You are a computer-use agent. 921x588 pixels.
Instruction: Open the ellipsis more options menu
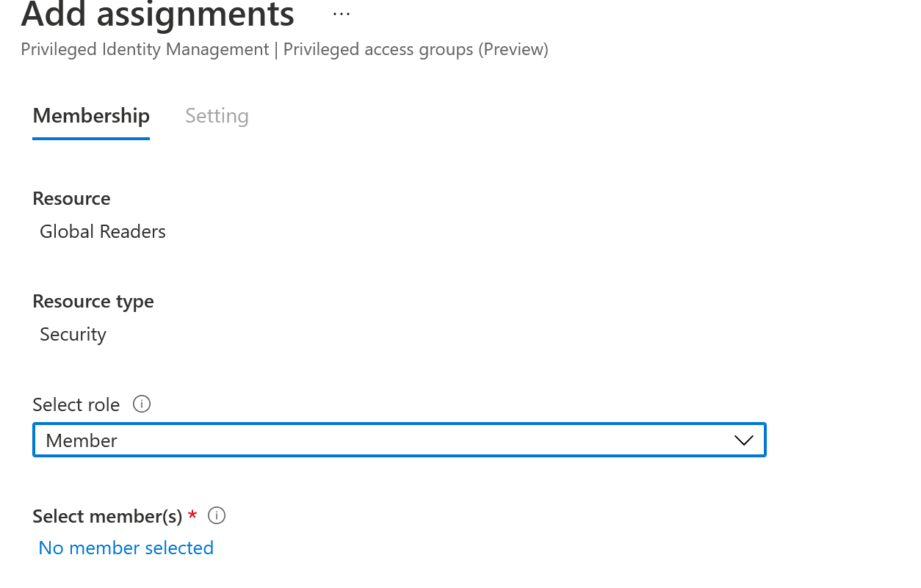point(342,14)
